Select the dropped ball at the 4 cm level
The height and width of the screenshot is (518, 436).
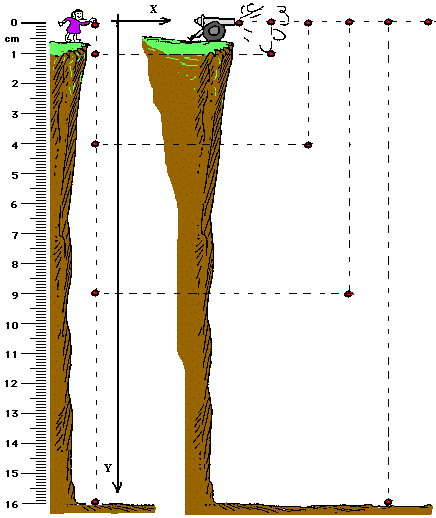point(95,144)
